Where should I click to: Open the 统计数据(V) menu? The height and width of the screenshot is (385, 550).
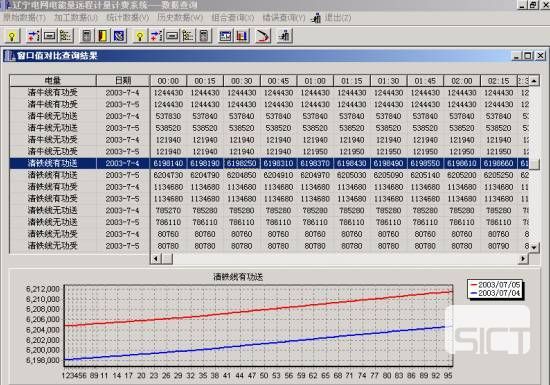[x=127, y=18]
